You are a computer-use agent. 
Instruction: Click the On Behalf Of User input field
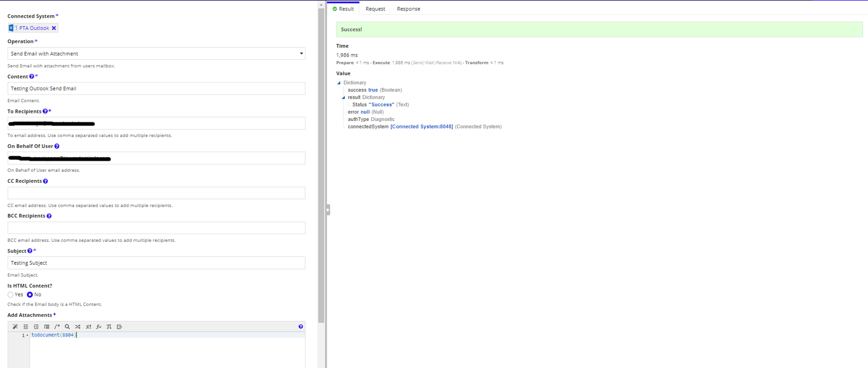coord(156,158)
